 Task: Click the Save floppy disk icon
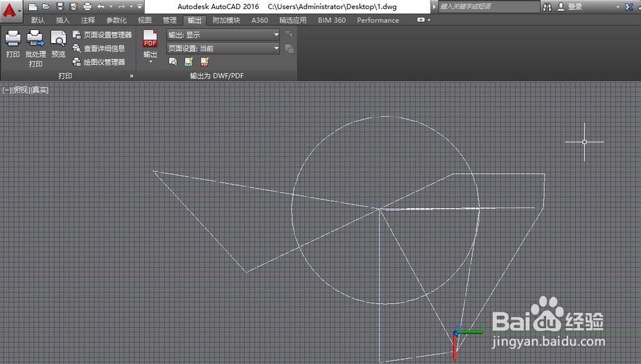point(60,6)
